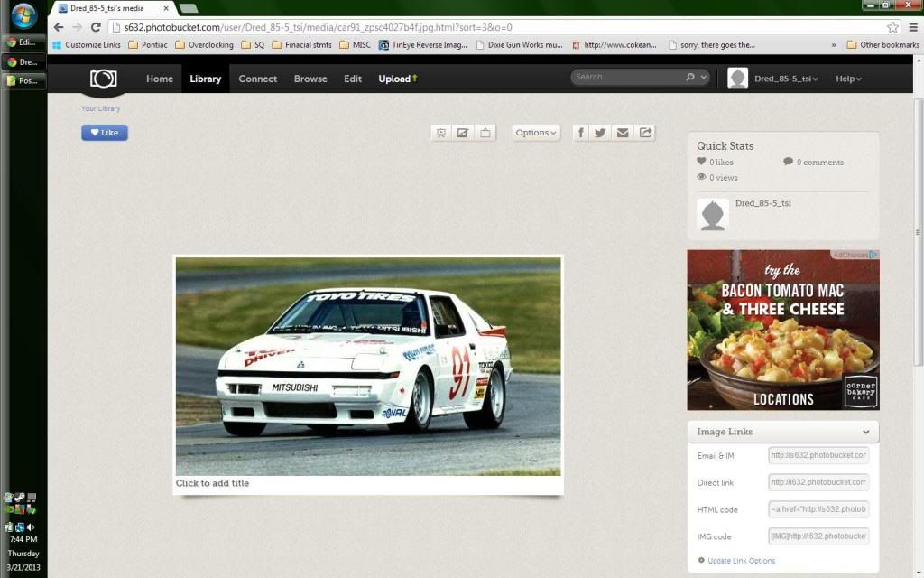Click the browser forward arrow
Screen dimensions: 924x578
78,27
